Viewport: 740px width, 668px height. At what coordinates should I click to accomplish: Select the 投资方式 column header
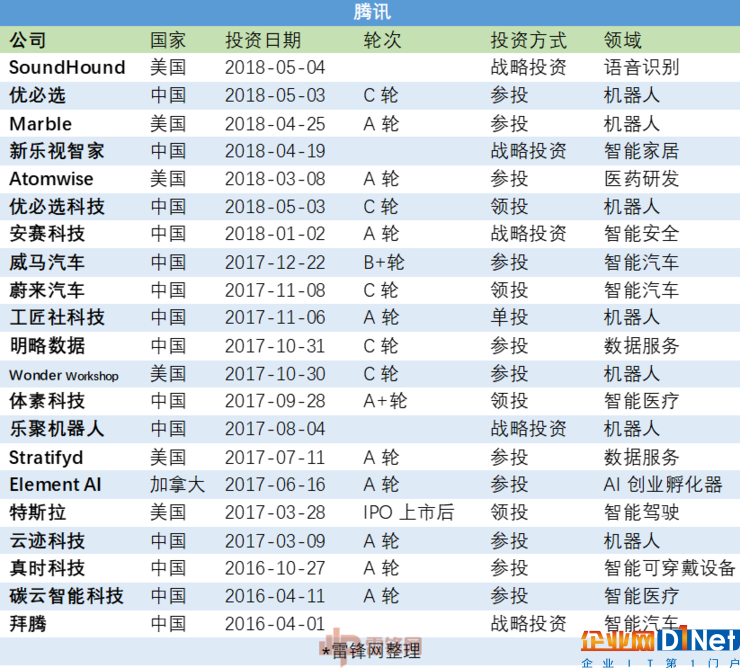pos(528,40)
